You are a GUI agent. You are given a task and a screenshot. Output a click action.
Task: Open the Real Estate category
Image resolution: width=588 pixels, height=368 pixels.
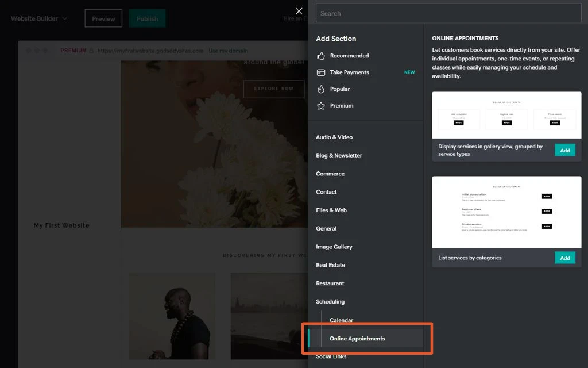330,264
